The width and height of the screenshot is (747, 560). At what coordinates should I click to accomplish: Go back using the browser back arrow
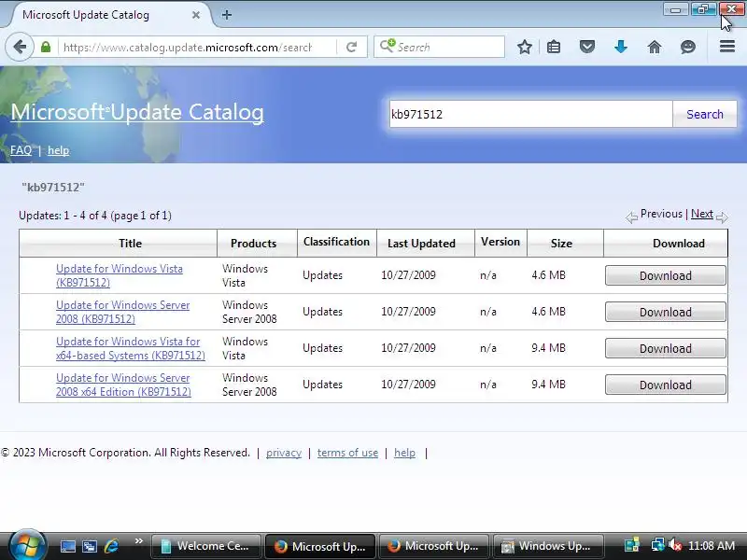(20, 47)
